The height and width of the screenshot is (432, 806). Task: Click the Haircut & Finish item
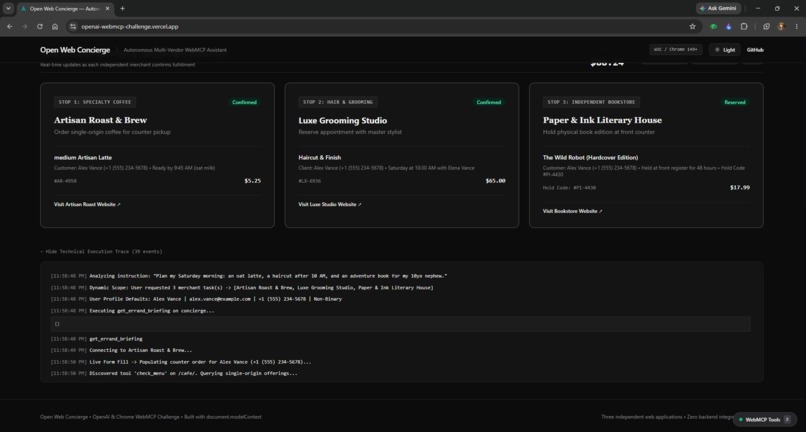coord(320,157)
